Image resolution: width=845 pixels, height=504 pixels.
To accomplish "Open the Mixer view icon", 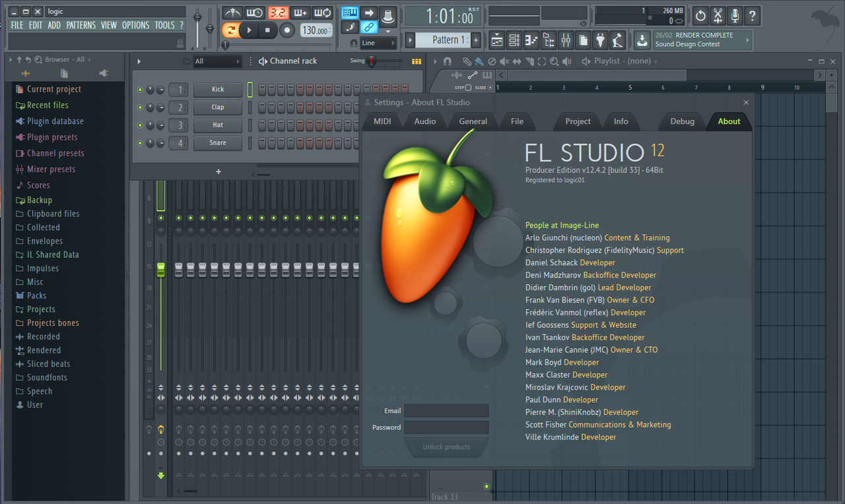I will click(x=566, y=40).
